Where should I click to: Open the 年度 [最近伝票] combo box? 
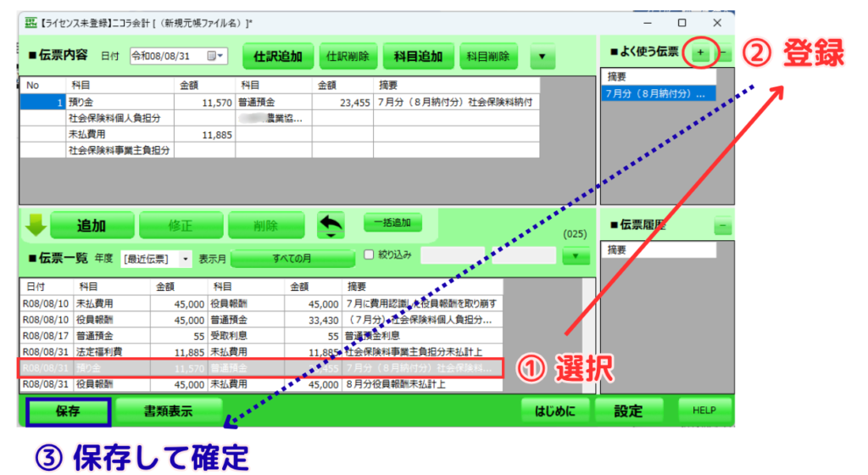[156, 259]
